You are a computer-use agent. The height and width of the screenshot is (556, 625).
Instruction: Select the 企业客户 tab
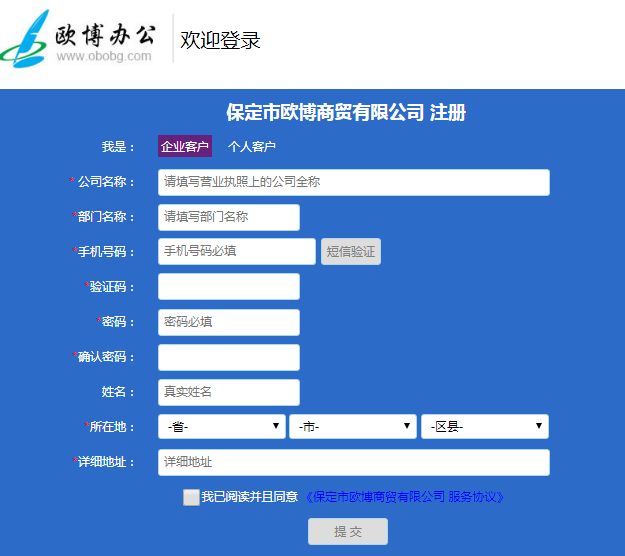[x=185, y=146]
